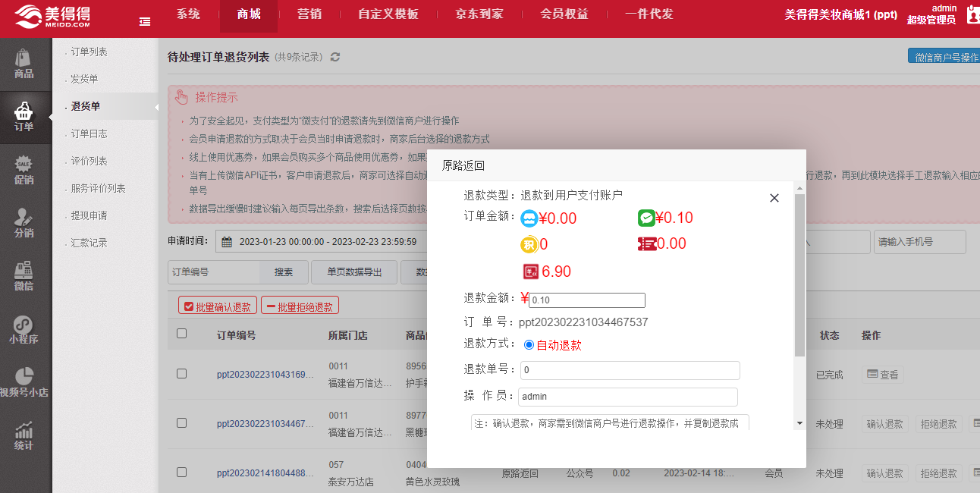
Task: Open the 商城 top menu
Action: [x=249, y=14]
